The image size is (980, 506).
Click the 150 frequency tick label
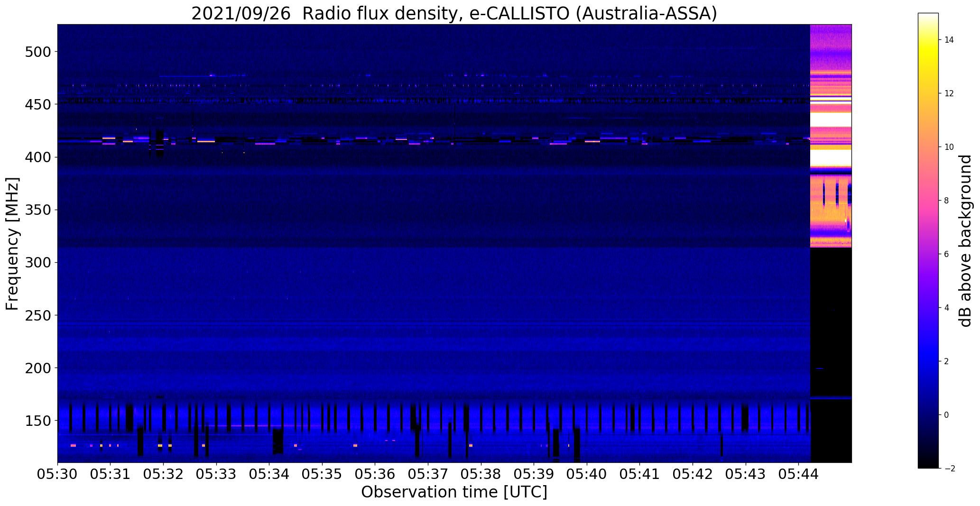pos(37,421)
